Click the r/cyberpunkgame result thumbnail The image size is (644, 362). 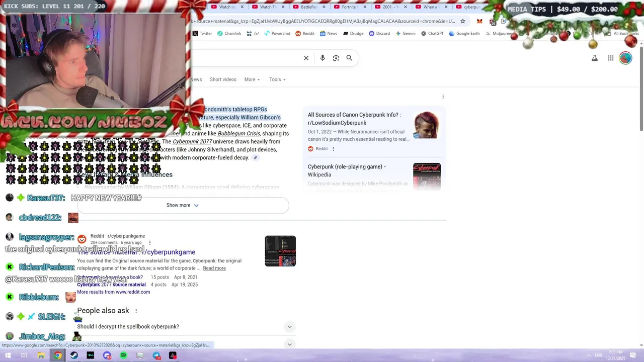pyautogui.click(x=280, y=251)
